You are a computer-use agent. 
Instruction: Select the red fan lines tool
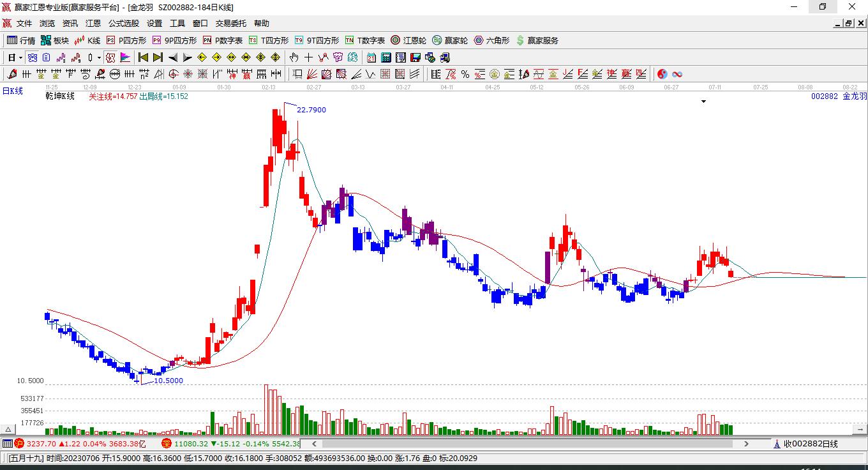pos(312,74)
